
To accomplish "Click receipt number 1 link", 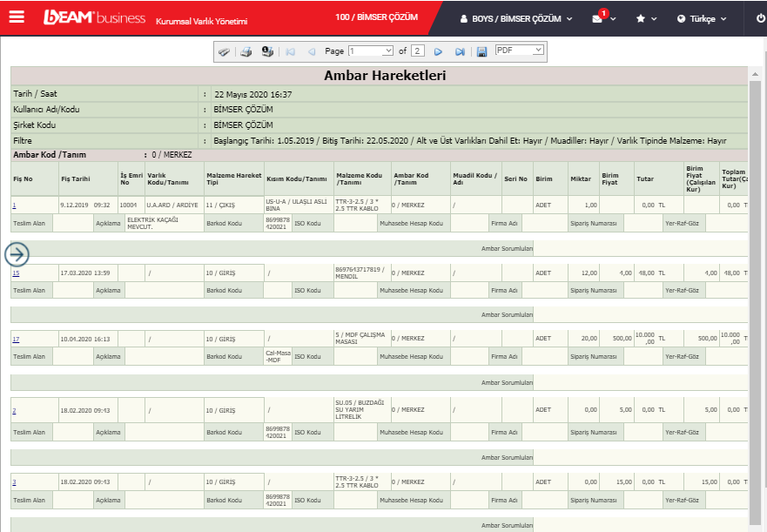I will (x=14, y=205).
